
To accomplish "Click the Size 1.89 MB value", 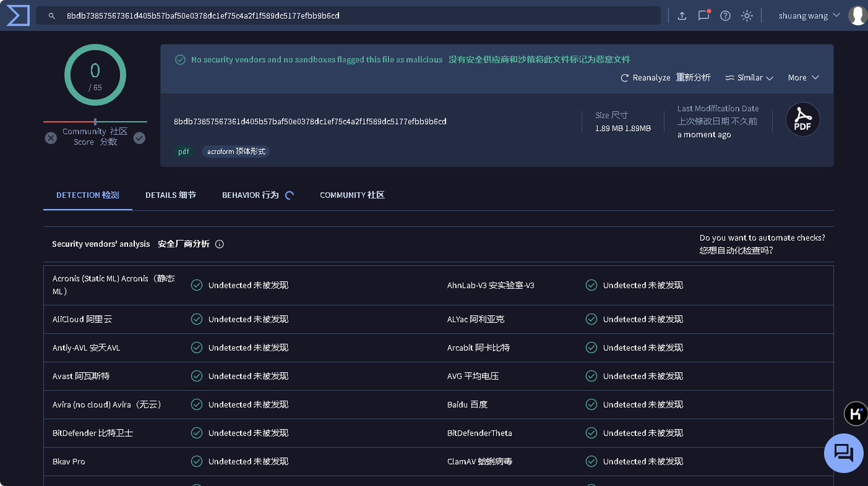I will click(x=623, y=128).
